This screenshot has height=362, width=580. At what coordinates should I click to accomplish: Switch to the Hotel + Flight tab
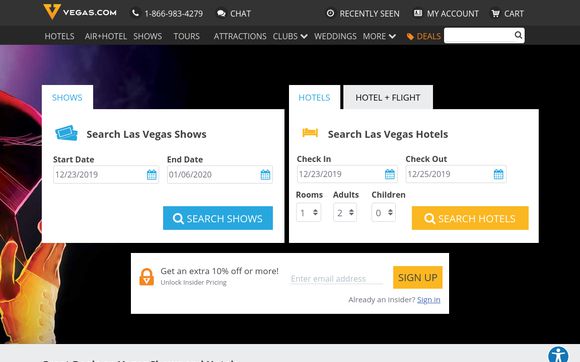click(388, 97)
